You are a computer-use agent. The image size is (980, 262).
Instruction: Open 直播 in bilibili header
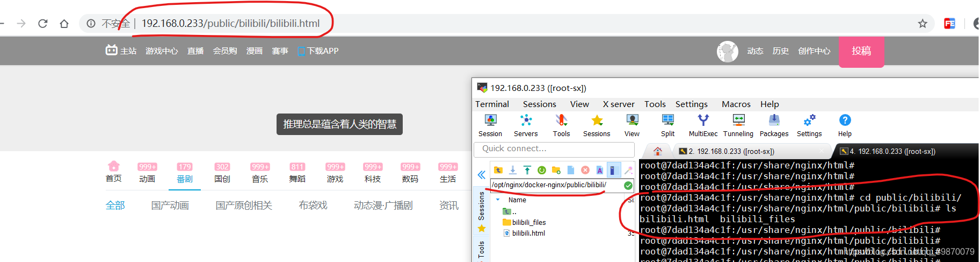(195, 51)
